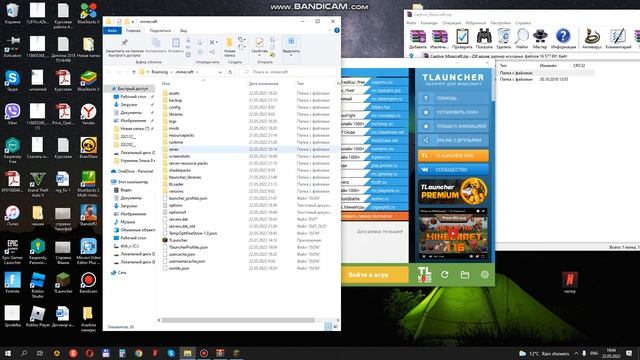The height and width of the screenshot is (360, 640).
Task: Open Explorer address history dropdown arrow
Action: [220, 72]
